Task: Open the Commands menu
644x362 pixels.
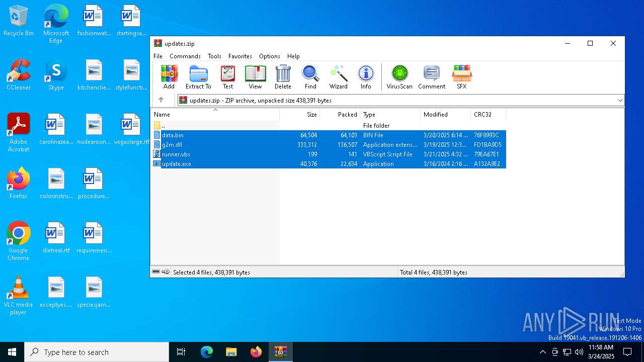Action: click(185, 56)
